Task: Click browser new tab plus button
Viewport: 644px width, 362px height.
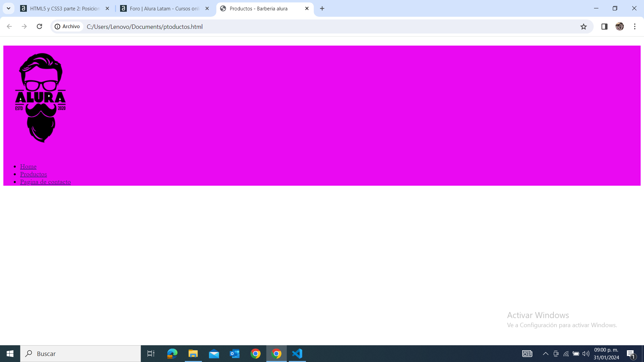Action: coord(322,8)
